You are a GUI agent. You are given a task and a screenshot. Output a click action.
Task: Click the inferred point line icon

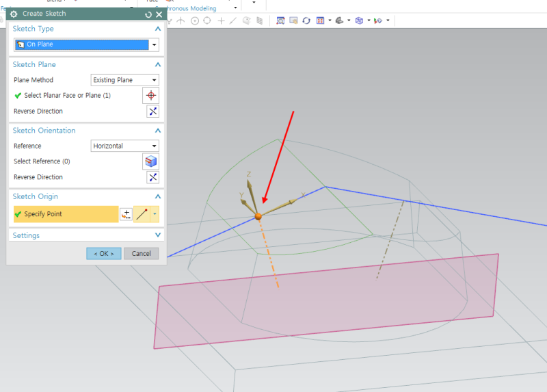pos(142,214)
